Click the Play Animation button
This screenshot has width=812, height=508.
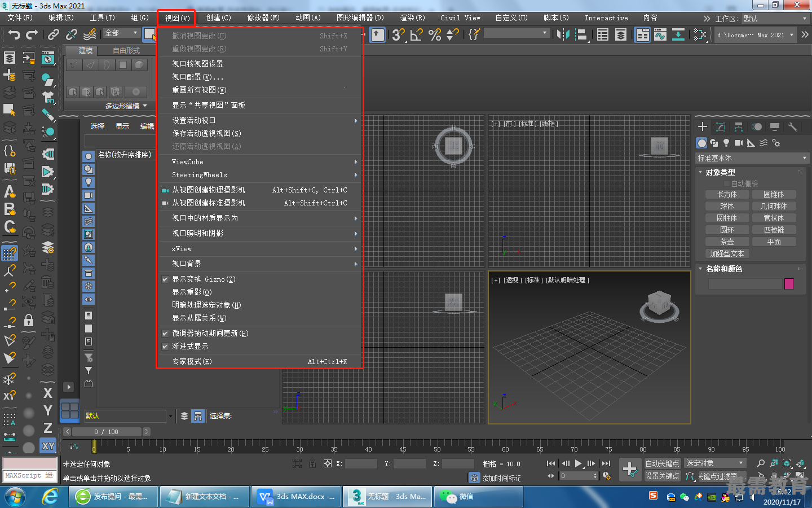(x=578, y=463)
